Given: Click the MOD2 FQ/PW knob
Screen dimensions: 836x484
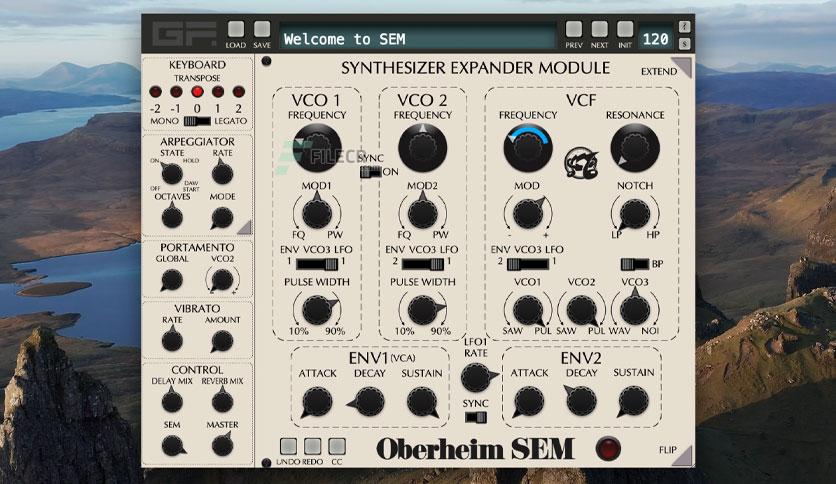Looking at the screenshot, I should pyautogui.click(x=422, y=213).
